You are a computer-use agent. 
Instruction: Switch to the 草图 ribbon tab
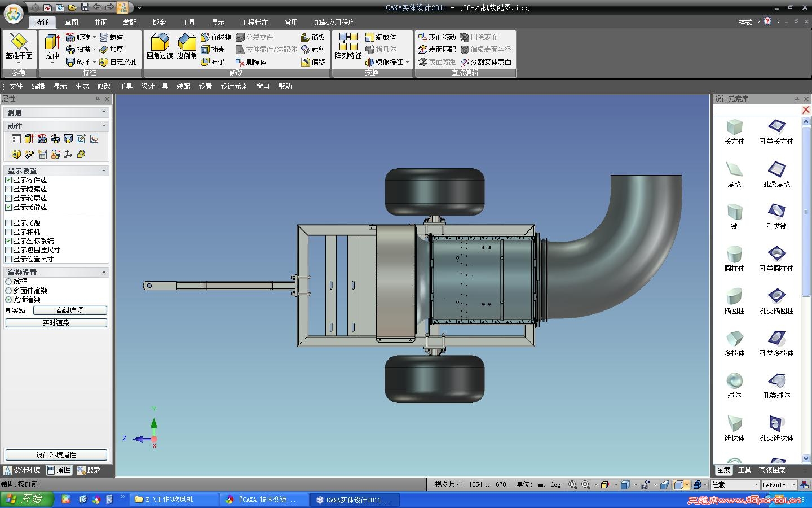pyautogui.click(x=71, y=23)
